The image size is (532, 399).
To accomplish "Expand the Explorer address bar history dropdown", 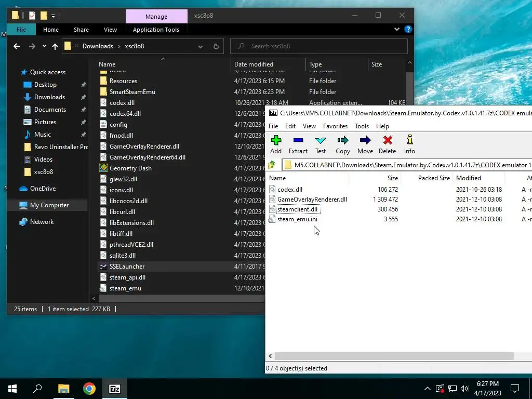I will 201,46.
